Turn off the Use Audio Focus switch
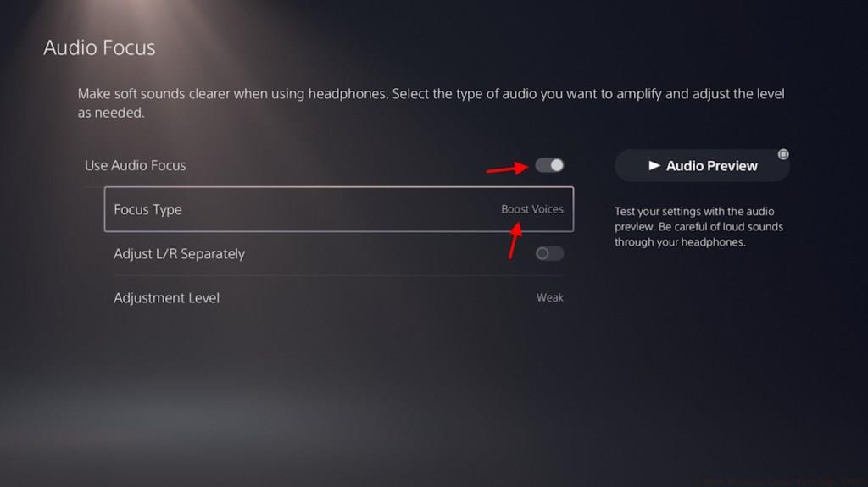The width and height of the screenshot is (868, 487). tap(549, 165)
